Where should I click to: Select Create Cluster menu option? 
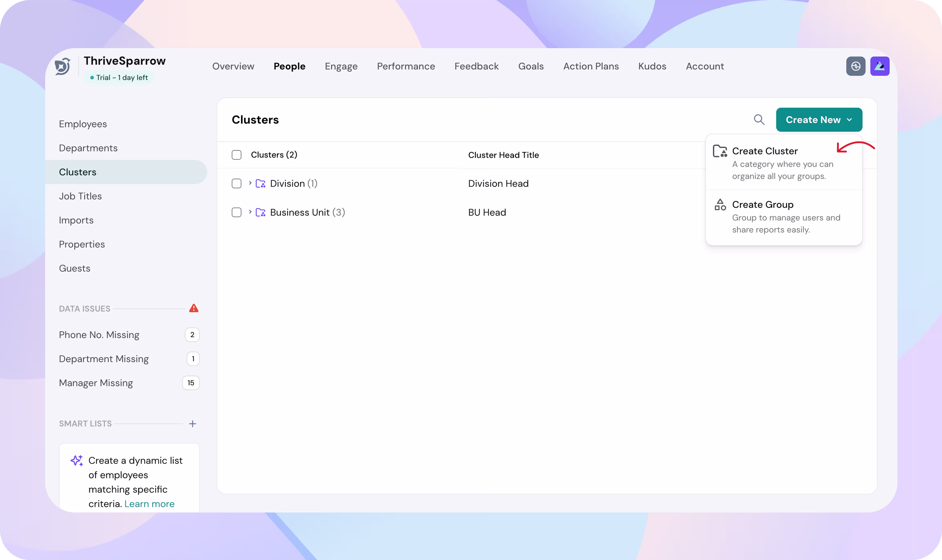click(765, 151)
